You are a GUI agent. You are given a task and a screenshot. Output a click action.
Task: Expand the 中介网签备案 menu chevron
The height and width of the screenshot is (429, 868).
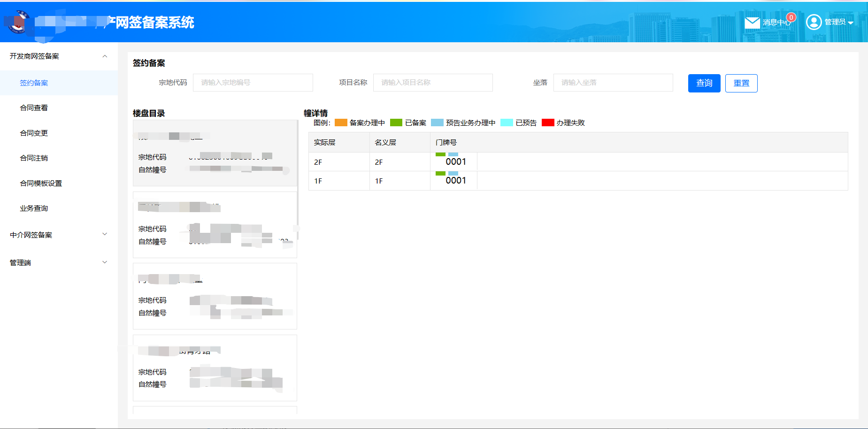(x=105, y=234)
